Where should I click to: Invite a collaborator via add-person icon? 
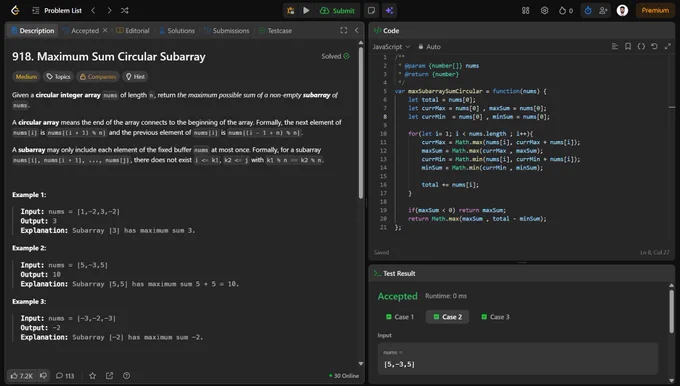coord(603,10)
